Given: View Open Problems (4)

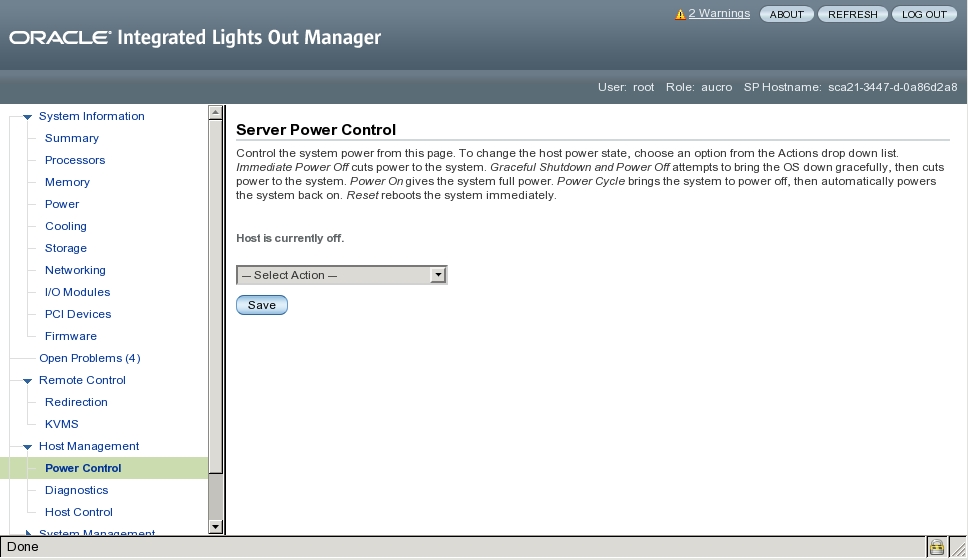Looking at the screenshot, I should coord(90,358).
